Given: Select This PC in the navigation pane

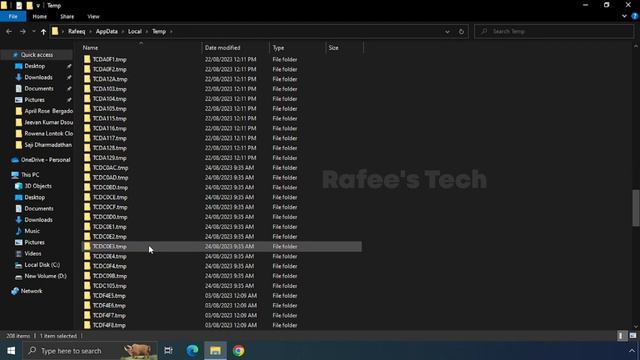Looking at the screenshot, I should point(30,175).
